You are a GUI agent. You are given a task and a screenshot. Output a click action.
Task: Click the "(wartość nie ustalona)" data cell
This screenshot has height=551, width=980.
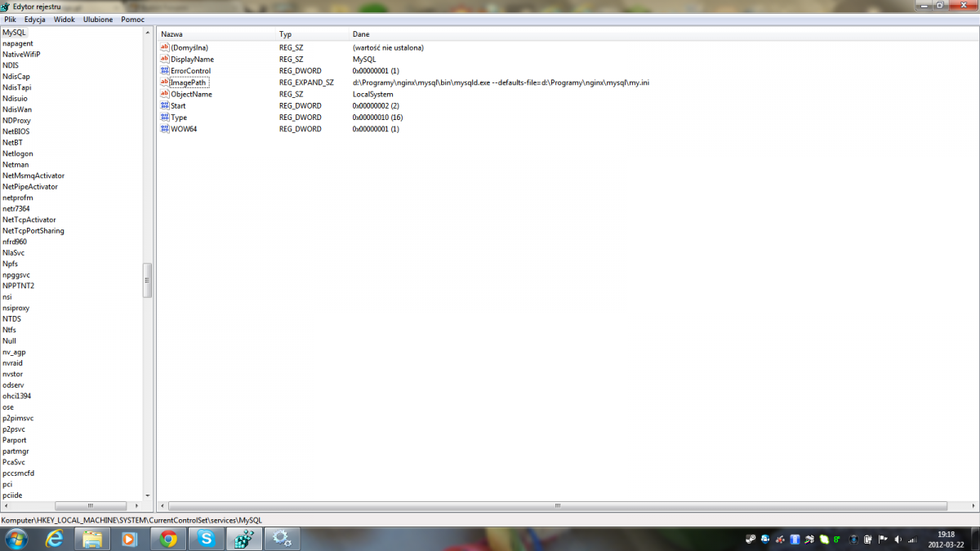pos(388,47)
